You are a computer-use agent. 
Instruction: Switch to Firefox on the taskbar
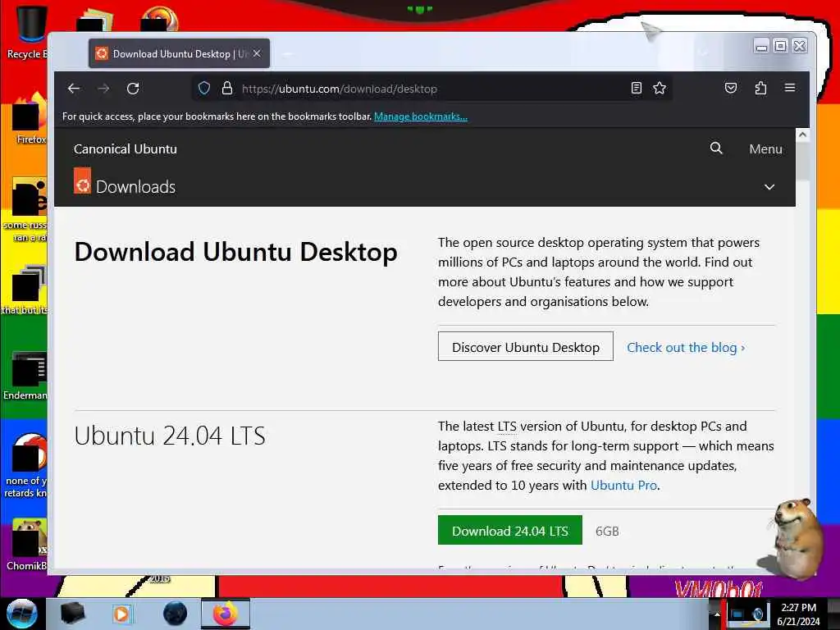tap(225, 614)
